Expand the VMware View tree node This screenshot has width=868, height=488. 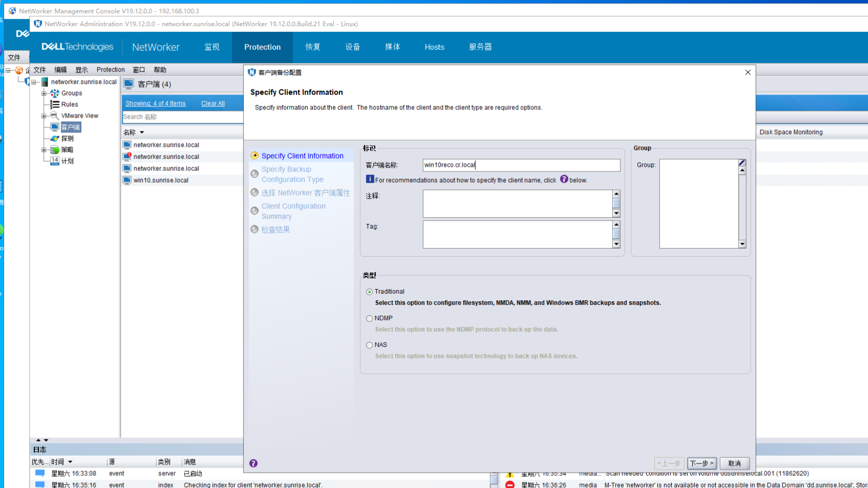44,116
